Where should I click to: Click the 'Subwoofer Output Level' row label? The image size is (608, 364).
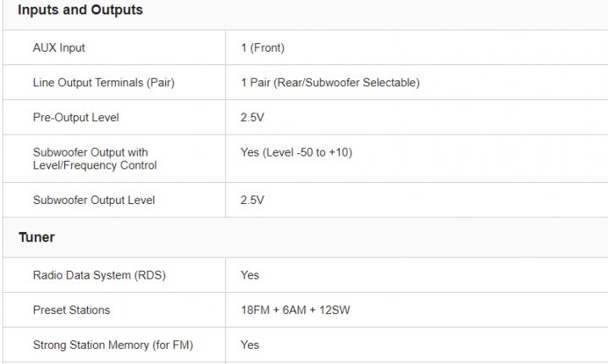93,201
